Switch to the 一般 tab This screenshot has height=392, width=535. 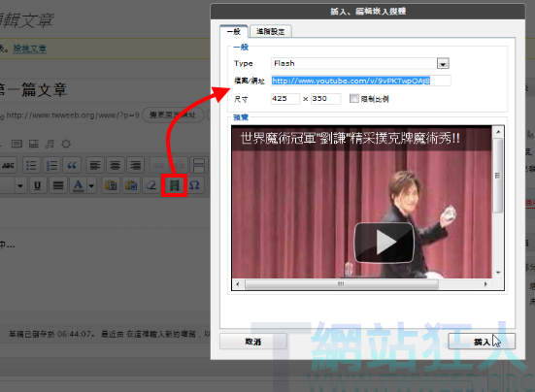point(234,31)
